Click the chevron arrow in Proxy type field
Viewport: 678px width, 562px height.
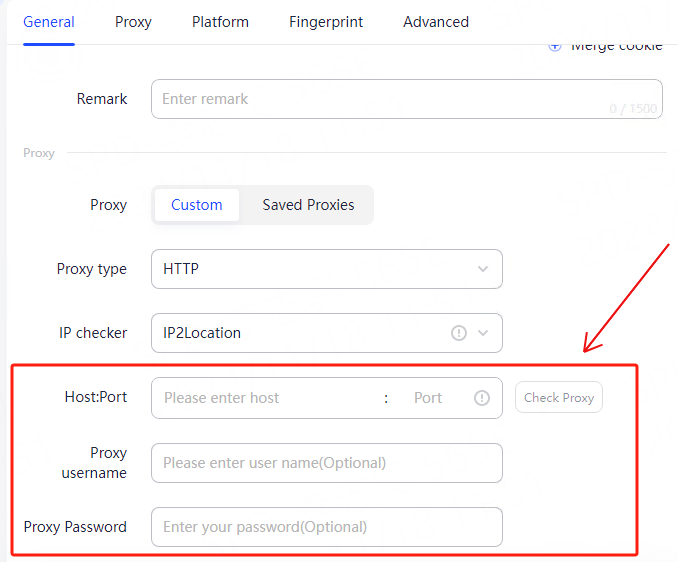483,269
